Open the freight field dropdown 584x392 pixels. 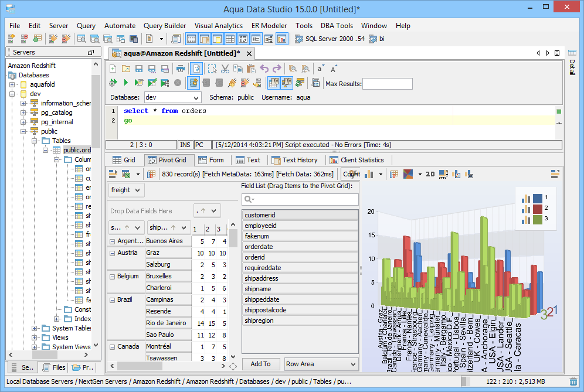[137, 190]
